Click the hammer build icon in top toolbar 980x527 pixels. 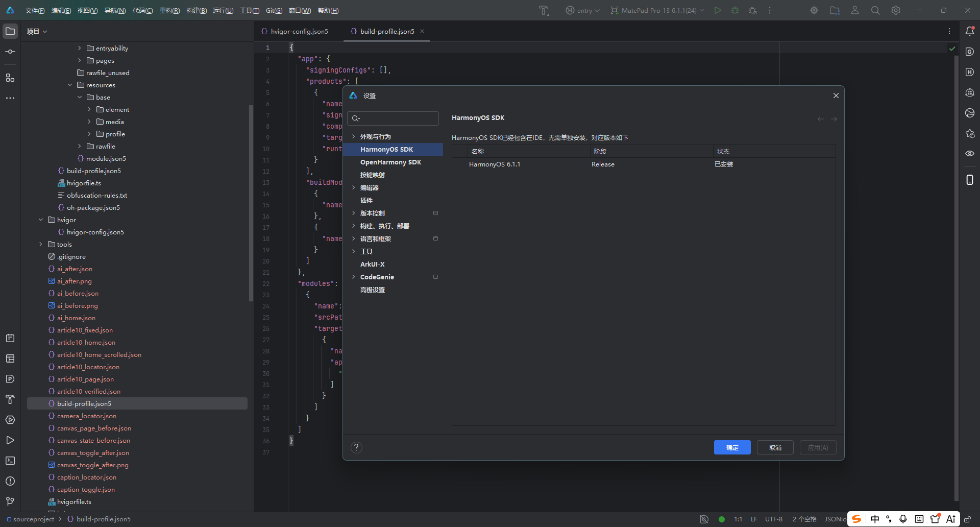pyautogui.click(x=544, y=10)
